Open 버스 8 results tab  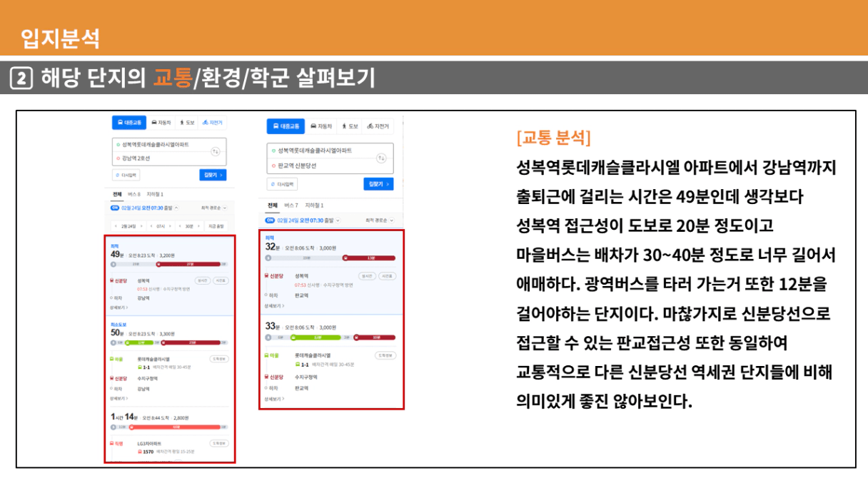[134, 194]
